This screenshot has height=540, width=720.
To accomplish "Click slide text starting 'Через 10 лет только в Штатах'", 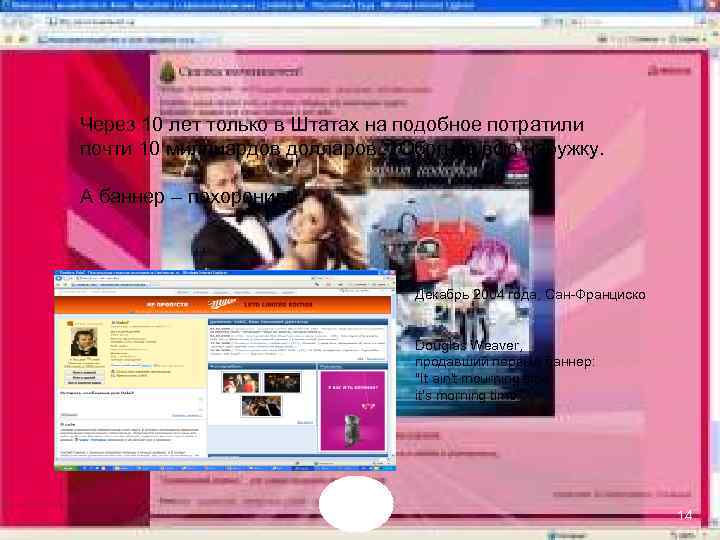I will coord(341,137).
